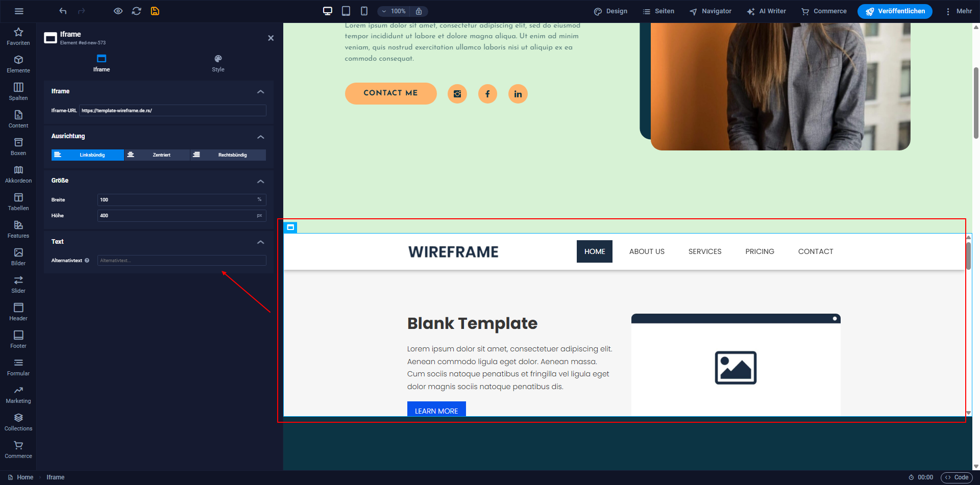Collapse the Ausrichtung section
The image size is (980, 485).
tap(260, 137)
